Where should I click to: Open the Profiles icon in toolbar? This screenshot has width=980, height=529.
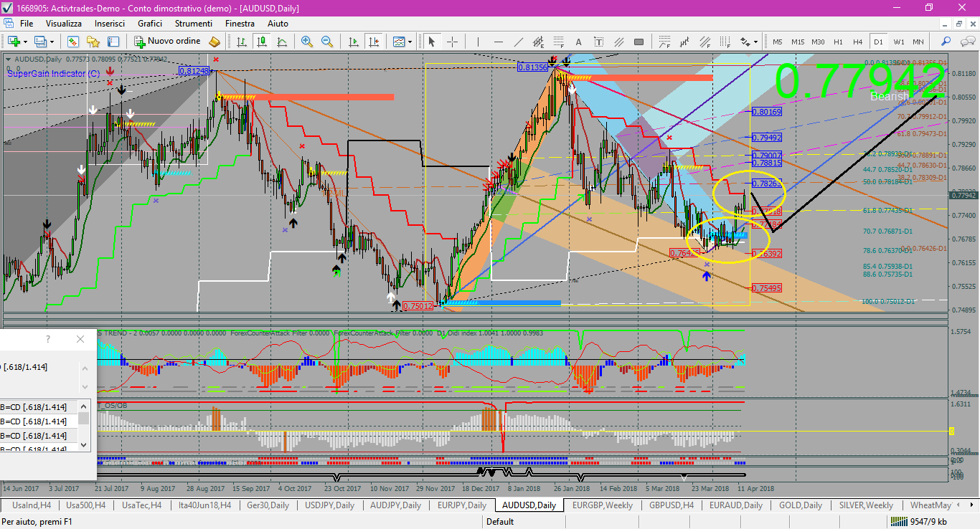point(40,42)
